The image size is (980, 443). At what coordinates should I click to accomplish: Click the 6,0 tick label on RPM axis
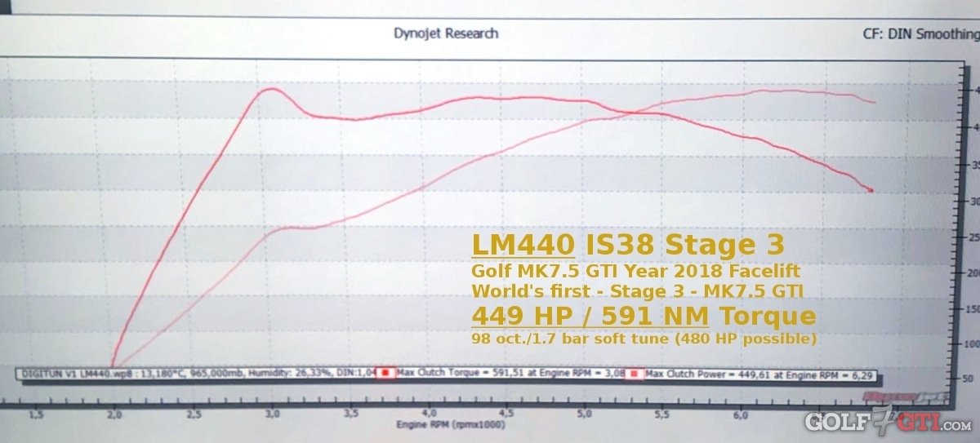pos(740,415)
